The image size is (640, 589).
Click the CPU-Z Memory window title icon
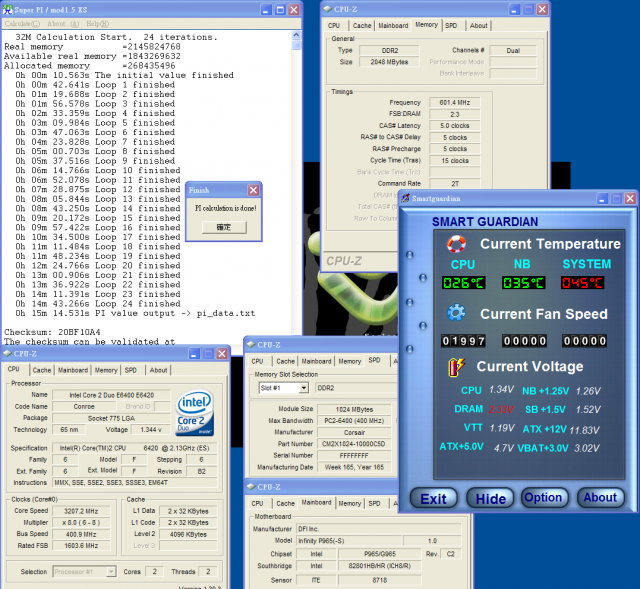tap(328, 9)
